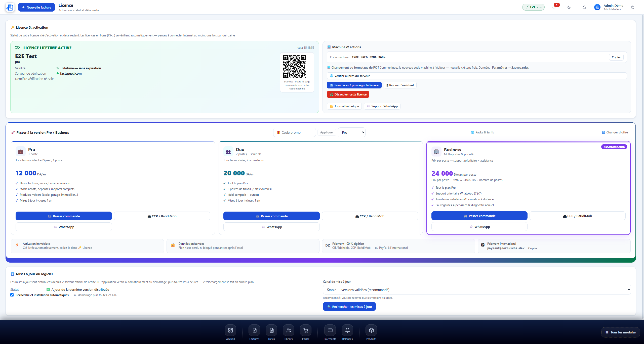644x344 pixels.
Task: Click the FactSpeed app logo icon
Action: coord(10,7)
